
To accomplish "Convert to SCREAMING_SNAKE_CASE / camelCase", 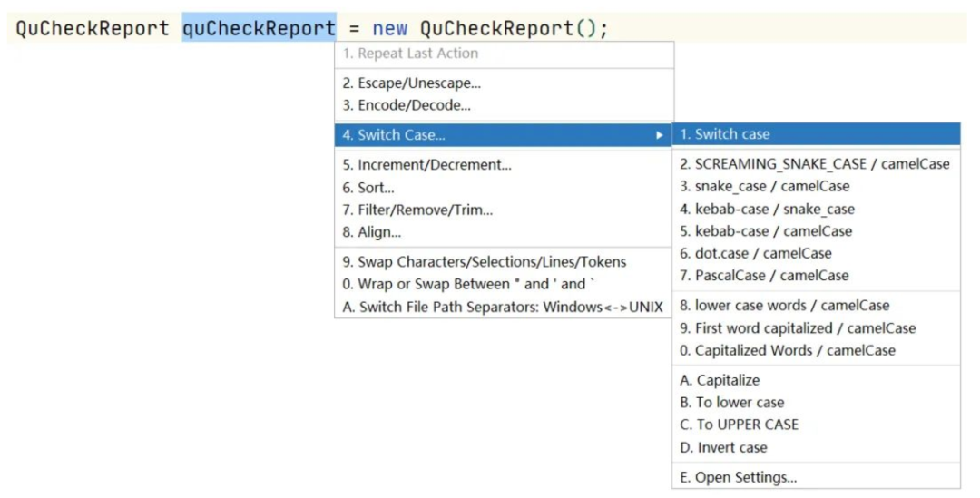I will coord(815,164).
